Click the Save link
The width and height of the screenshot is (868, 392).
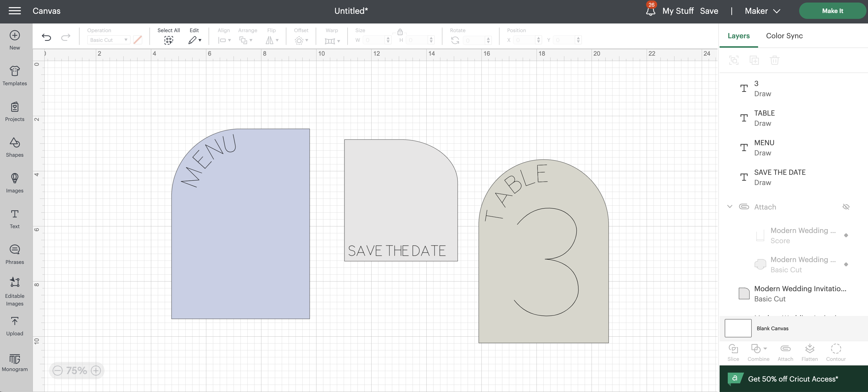[709, 11]
